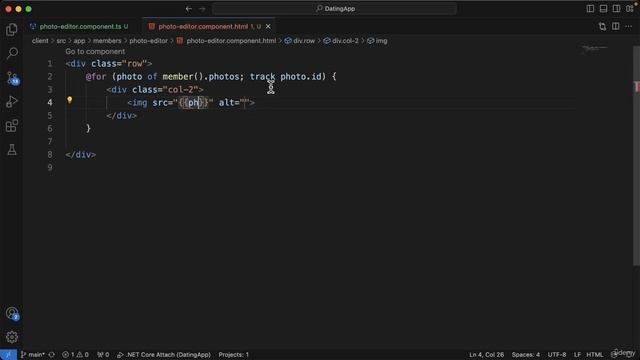
Task: Change language mode 'HTML'
Action: click(x=595, y=355)
